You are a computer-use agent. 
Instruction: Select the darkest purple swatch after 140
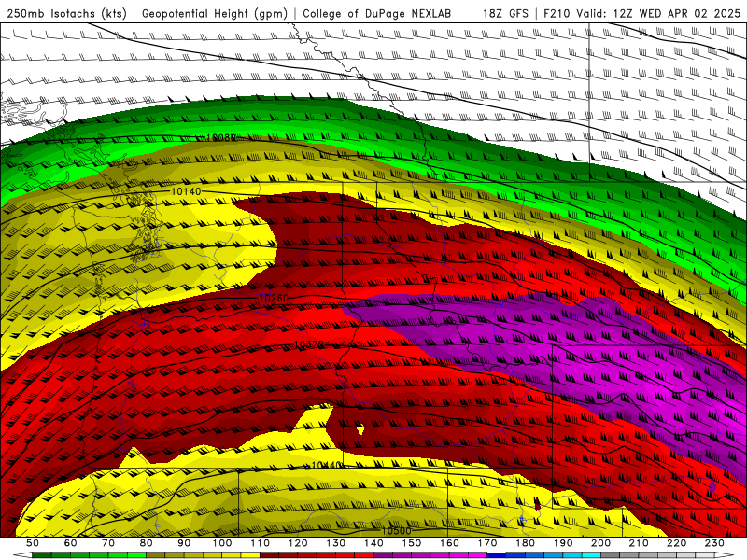tap(383, 555)
